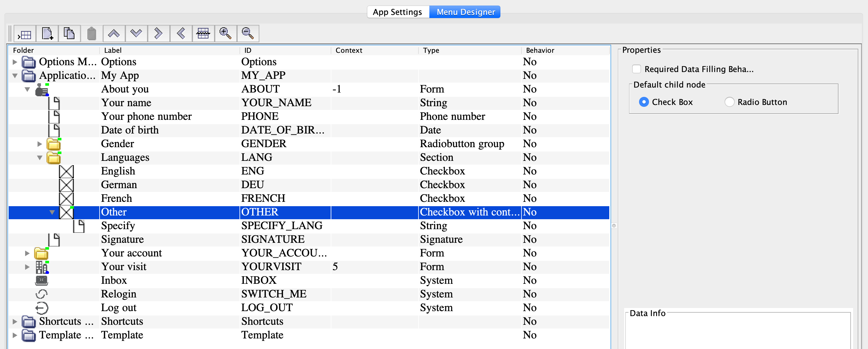Click the Log out tree row
The image size is (868, 349).
pos(119,308)
